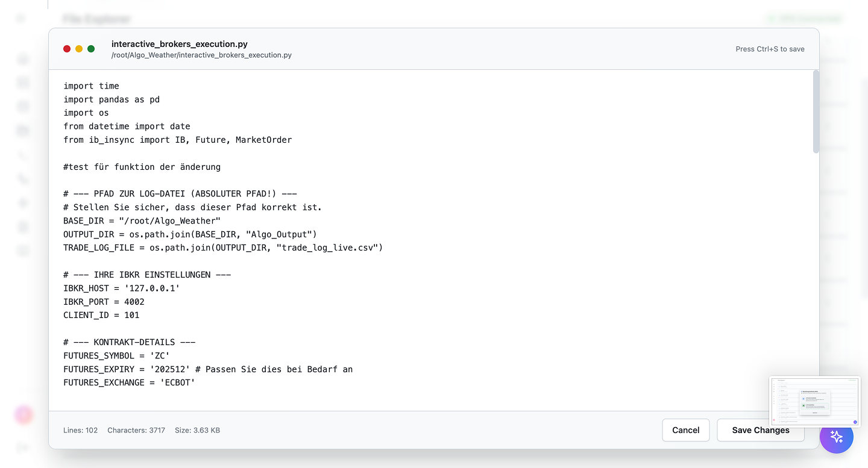Click the interactive_brokers_execution.py title in the header
The width and height of the screenshot is (868, 468).
click(x=180, y=43)
